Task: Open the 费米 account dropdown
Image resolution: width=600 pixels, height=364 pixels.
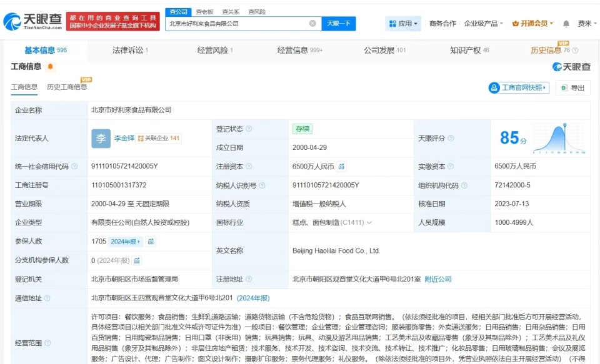Action: pos(586,22)
